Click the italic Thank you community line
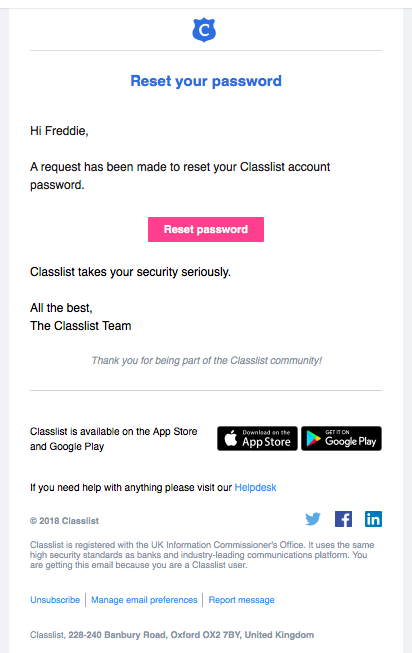 pyautogui.click(x=207, y=360)
